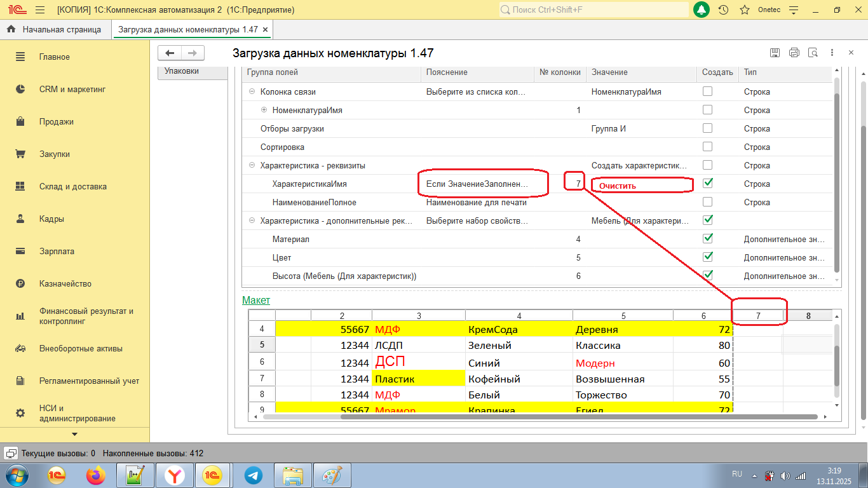Click the search field in title bar

593,10
